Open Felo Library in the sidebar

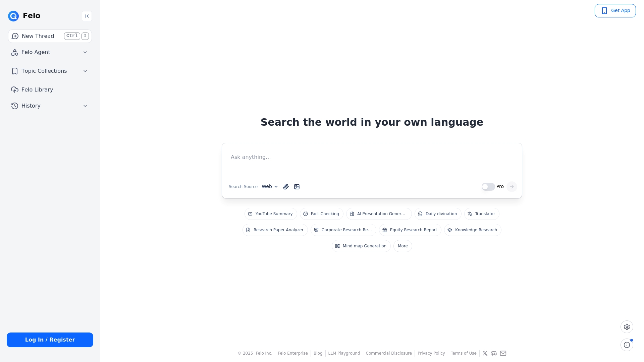[50, 90]
